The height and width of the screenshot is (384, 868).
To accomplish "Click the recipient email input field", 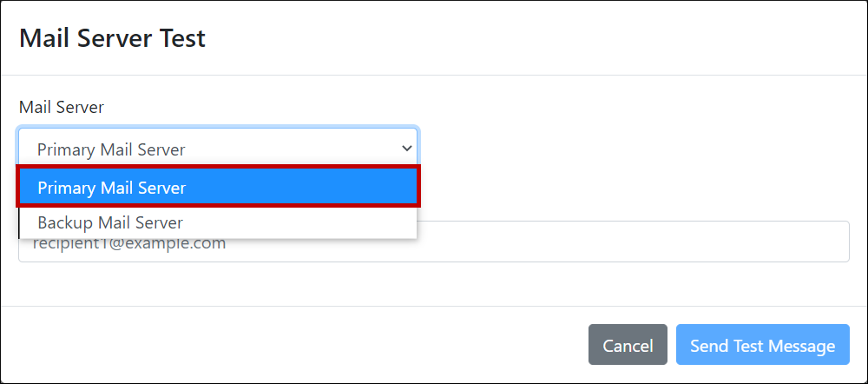I will [x=608, y=244].
